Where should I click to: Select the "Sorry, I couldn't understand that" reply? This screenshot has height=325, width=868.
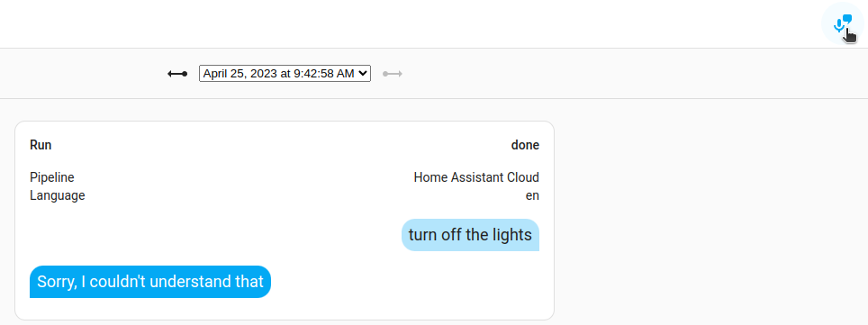150,282
